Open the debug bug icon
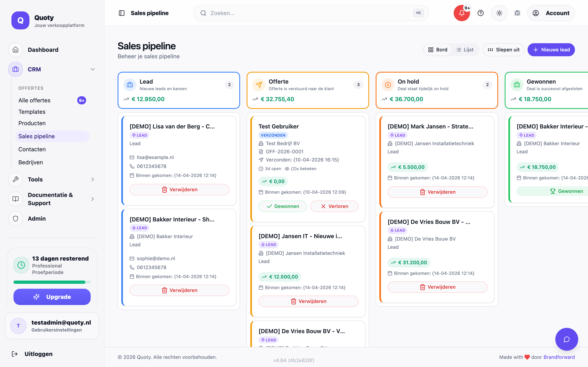Viewport: 588px width, 367px height. coord(517,13)
